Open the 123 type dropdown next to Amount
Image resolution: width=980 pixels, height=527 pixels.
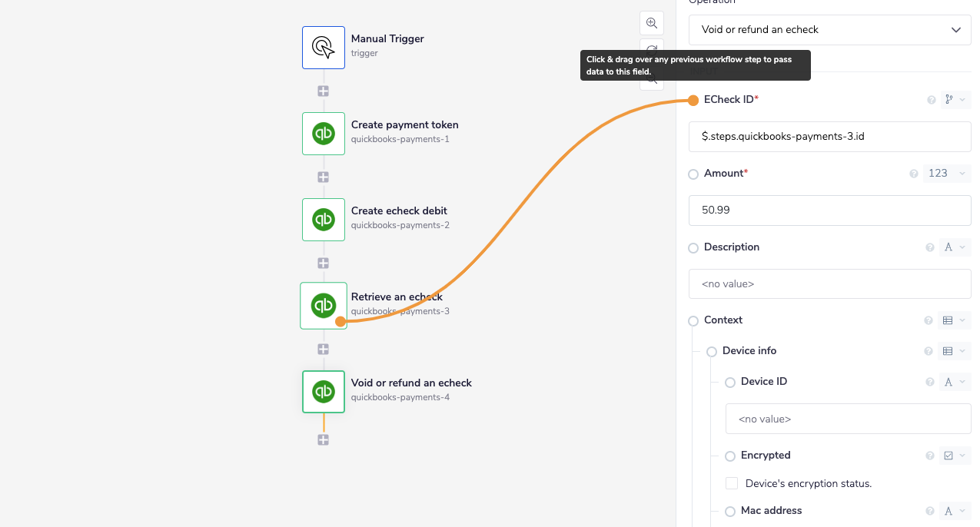(x=947, y=174)
